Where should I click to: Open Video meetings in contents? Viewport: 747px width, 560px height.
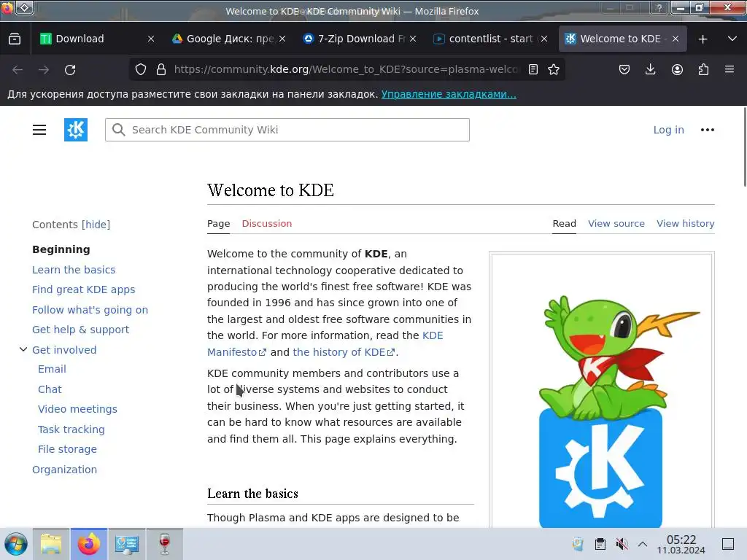tap(77, 409)
